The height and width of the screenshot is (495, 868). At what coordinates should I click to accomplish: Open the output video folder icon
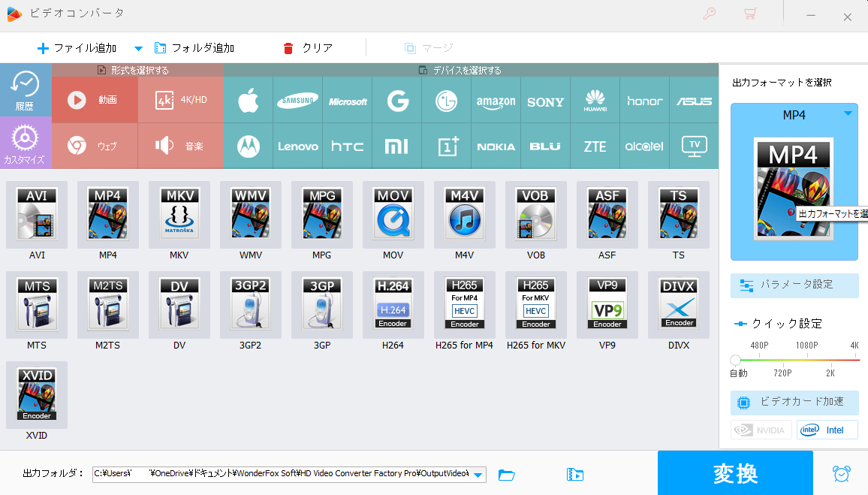[575, 475]
